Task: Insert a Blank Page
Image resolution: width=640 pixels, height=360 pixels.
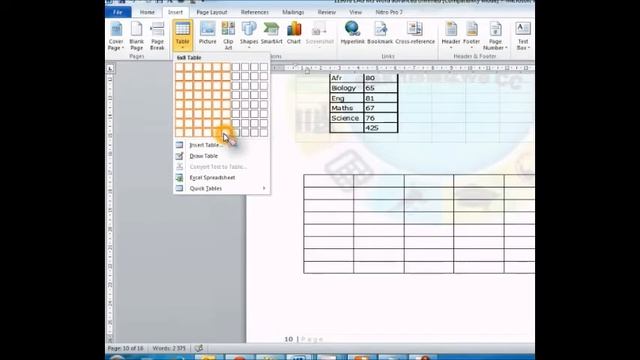Action: pyautogui.click(x=136, y=36)
